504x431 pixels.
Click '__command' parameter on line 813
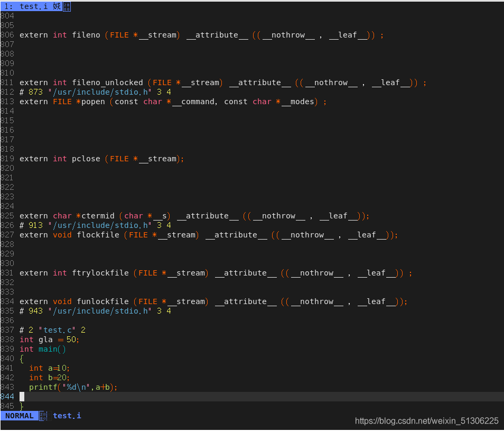click(193, 102)
